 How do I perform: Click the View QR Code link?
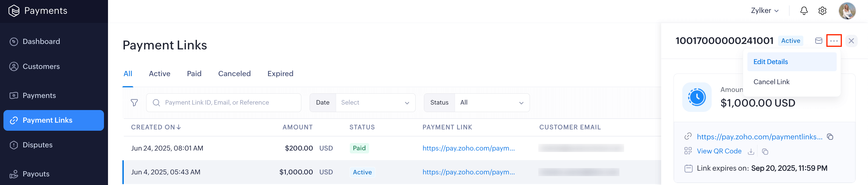(719, 151)
